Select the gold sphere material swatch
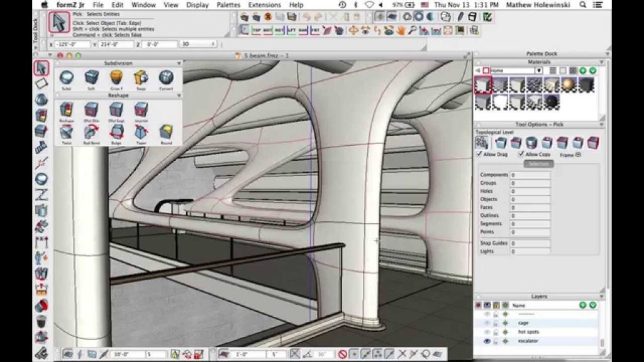The image size is (644, 362). click(569, 84)
